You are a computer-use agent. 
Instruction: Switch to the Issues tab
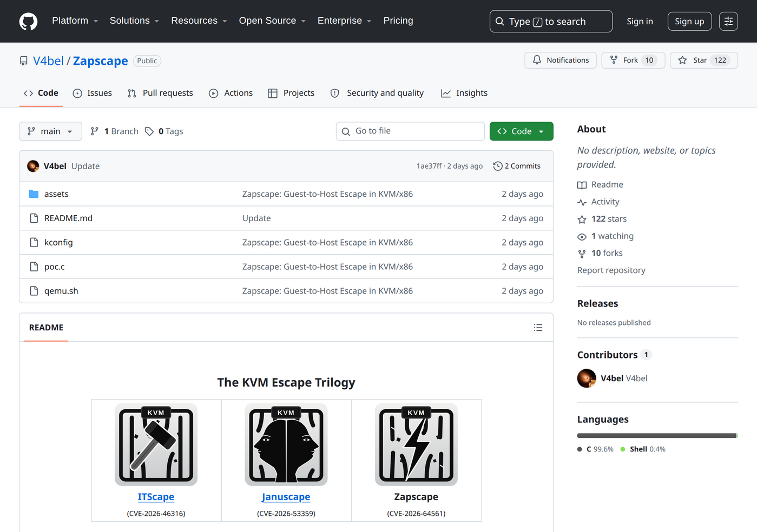93,93
